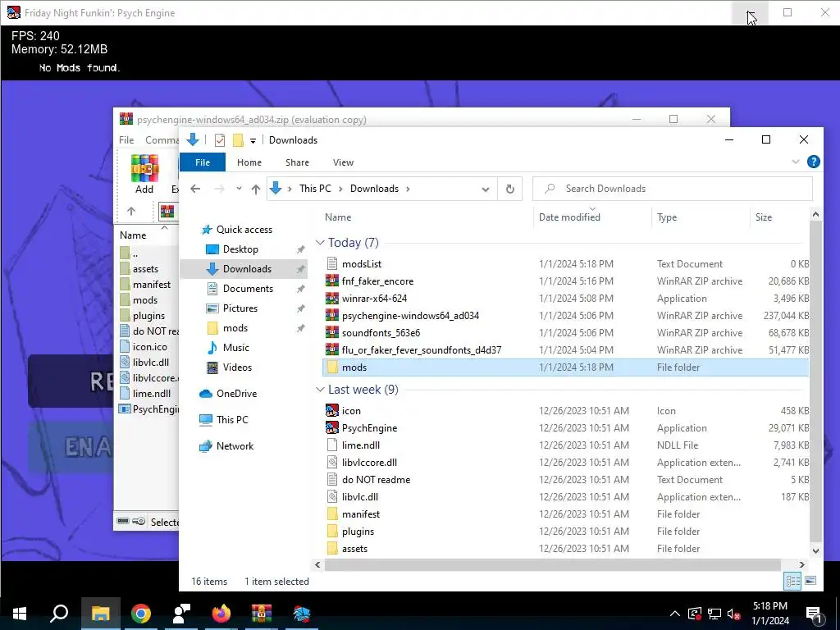Select Documents in navigation pane
Screen dimensions: 840x630
click(x=248, y=289)
